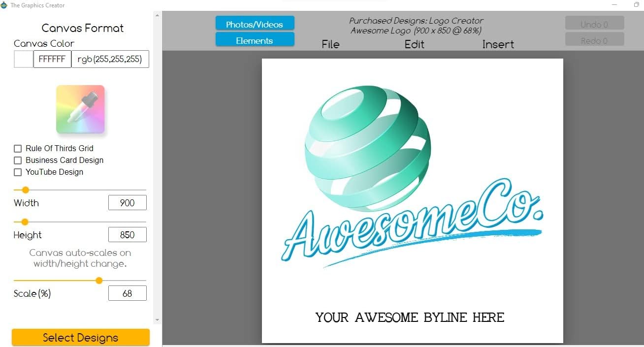This screenshot has width=644, height=347.
Task: Click the Width value field showing 900
Action: [x=128, y=203]
